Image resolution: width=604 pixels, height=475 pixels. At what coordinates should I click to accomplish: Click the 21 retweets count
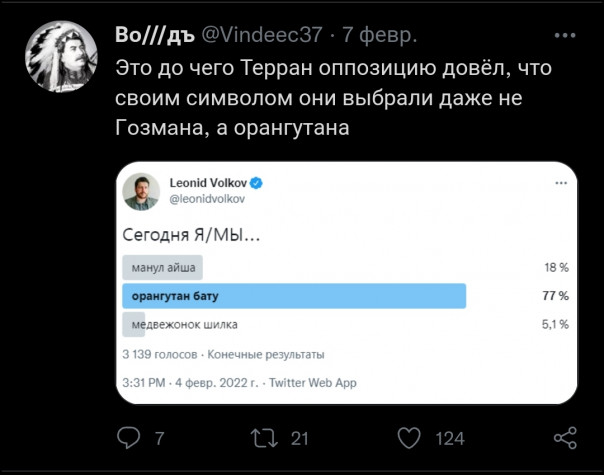coord(299,437)
